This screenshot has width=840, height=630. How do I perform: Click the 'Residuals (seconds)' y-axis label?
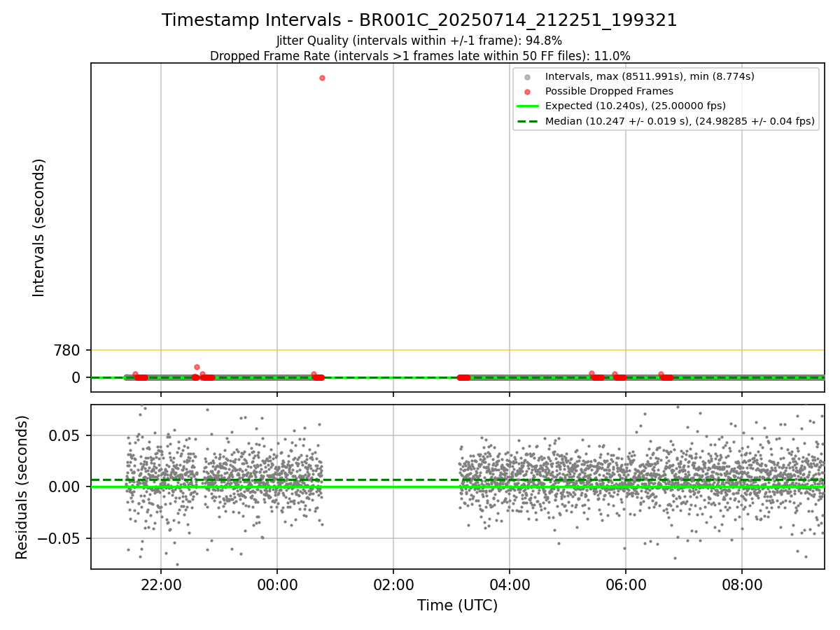(22, 487)
